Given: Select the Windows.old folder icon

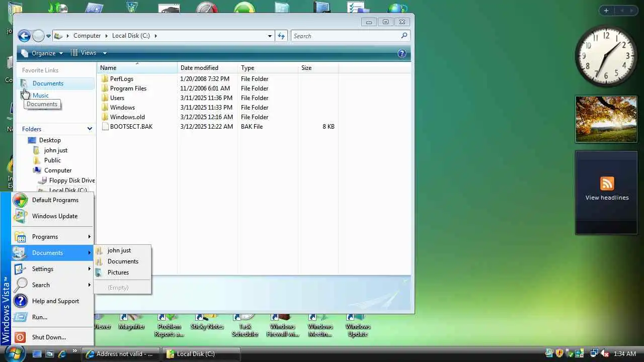Looking at the screenshot, I should click(x=105, y=117).
